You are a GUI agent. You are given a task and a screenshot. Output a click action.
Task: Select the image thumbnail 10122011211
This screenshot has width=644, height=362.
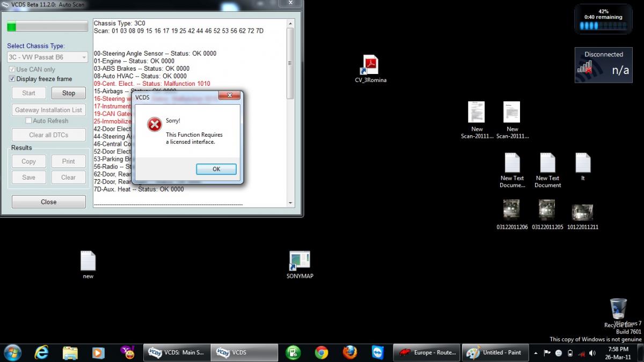point(583,217)
